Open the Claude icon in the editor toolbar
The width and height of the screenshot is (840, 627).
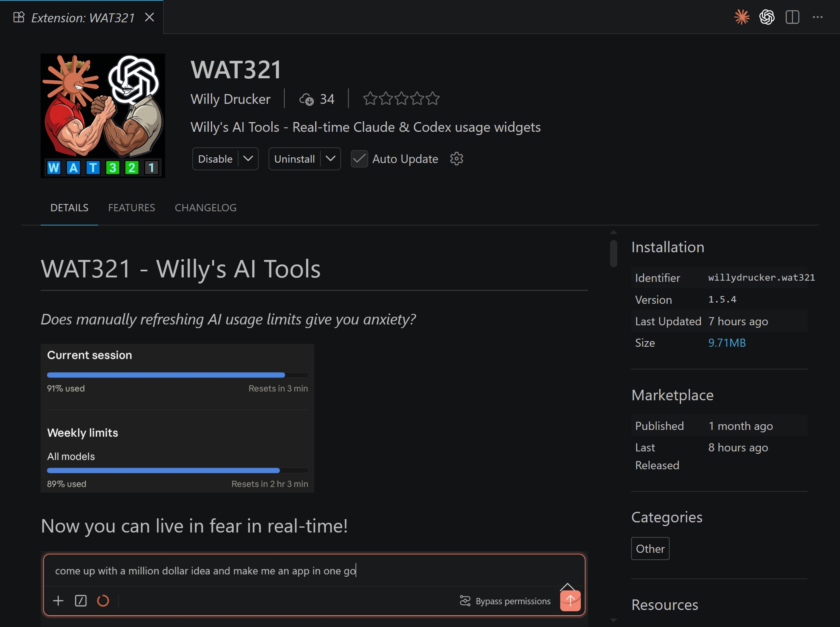[x=742, y=17]
